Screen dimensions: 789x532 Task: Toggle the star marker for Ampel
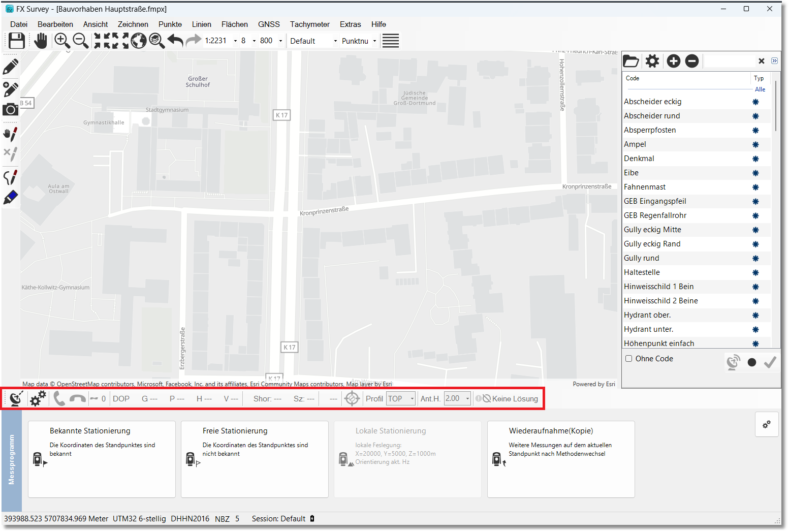[x=755, y=145]
